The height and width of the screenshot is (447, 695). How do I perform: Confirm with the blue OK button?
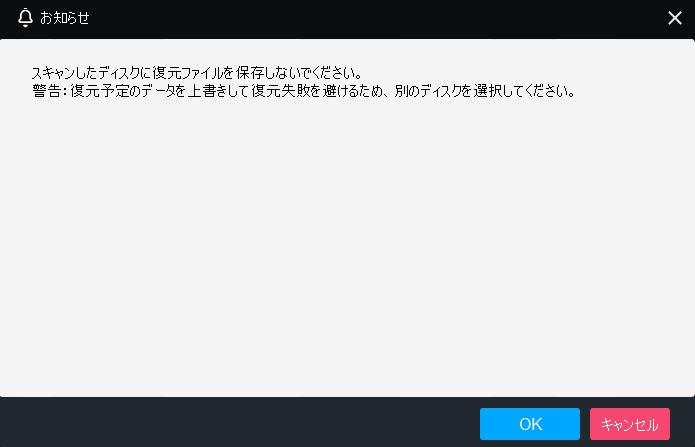pos(530,424)
